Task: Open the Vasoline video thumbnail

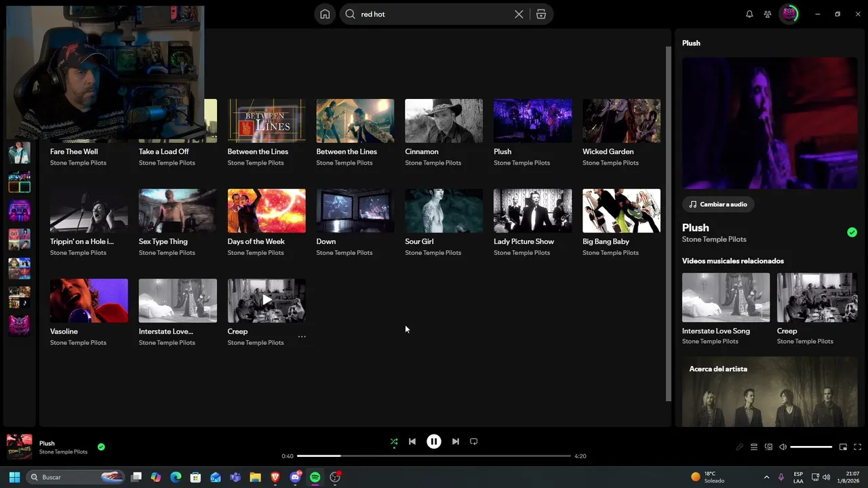Action: [89, 300]
